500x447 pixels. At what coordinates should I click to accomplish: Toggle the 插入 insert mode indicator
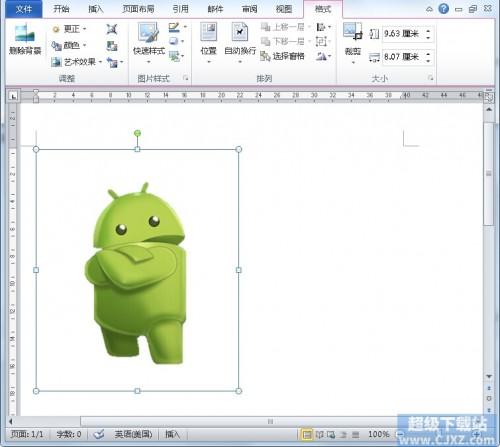click(x=172, y=434)
